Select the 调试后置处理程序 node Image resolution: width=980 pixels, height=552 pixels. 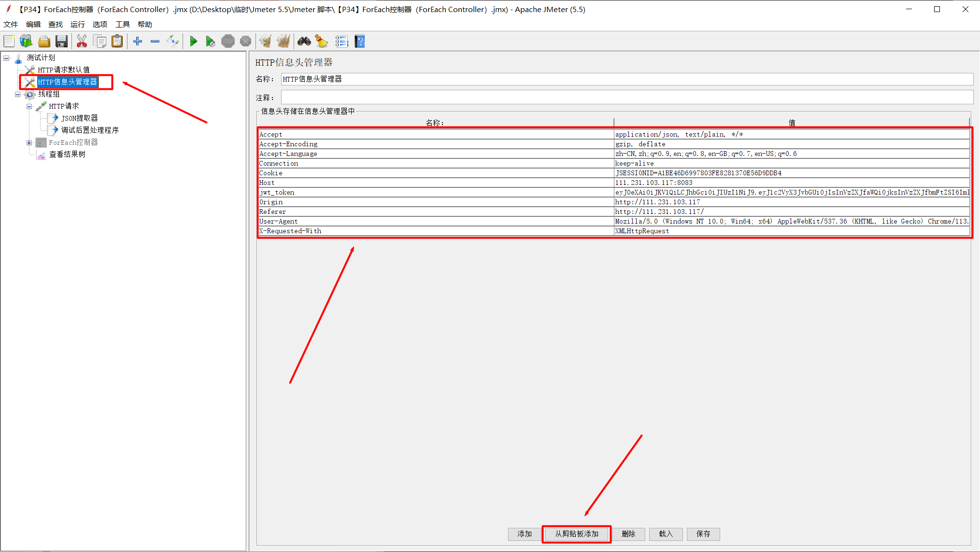[90, 130]
